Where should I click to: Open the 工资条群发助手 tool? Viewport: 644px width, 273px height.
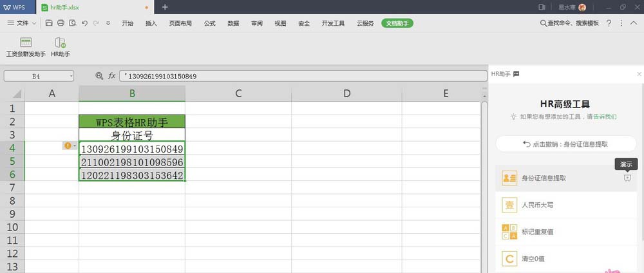26,46
